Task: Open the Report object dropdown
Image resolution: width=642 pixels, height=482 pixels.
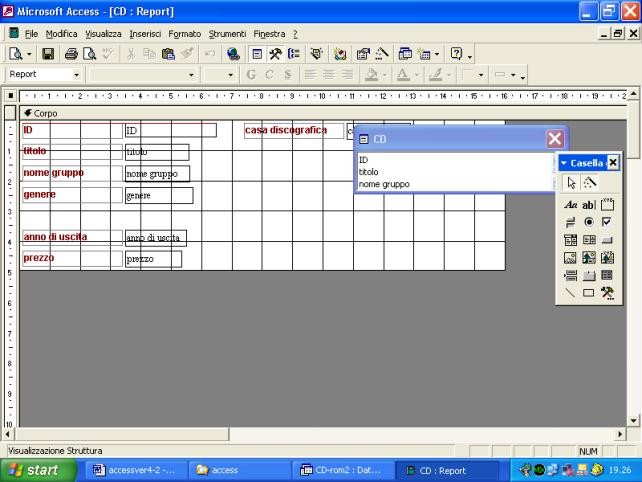Action: click(76, 75)
